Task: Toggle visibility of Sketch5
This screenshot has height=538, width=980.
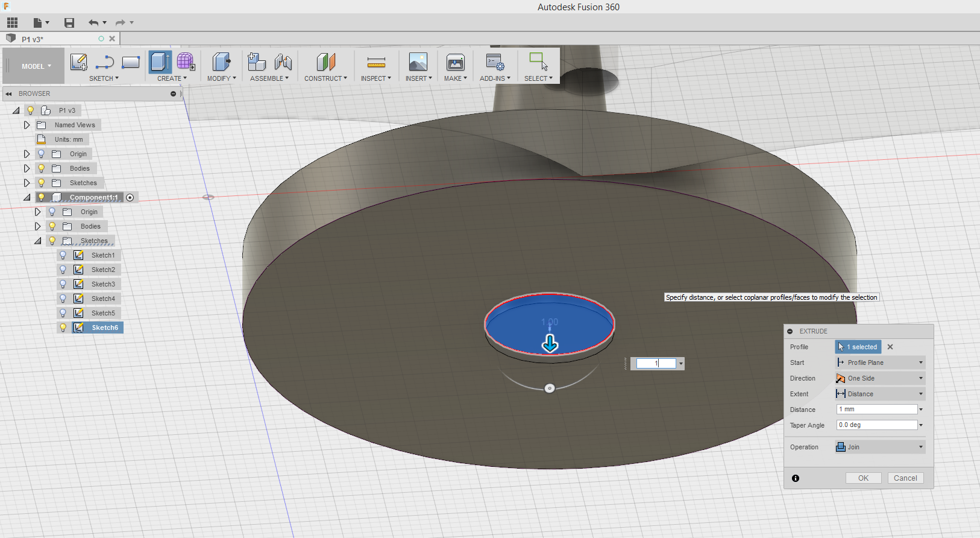Action: [x=63, y=313]
